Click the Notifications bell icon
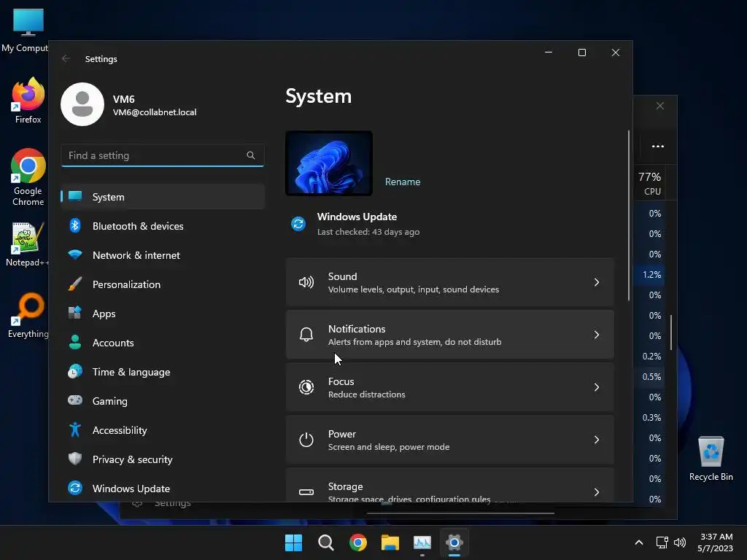The height and width of the screenshot is (560, 747). (x=306, y=335)
